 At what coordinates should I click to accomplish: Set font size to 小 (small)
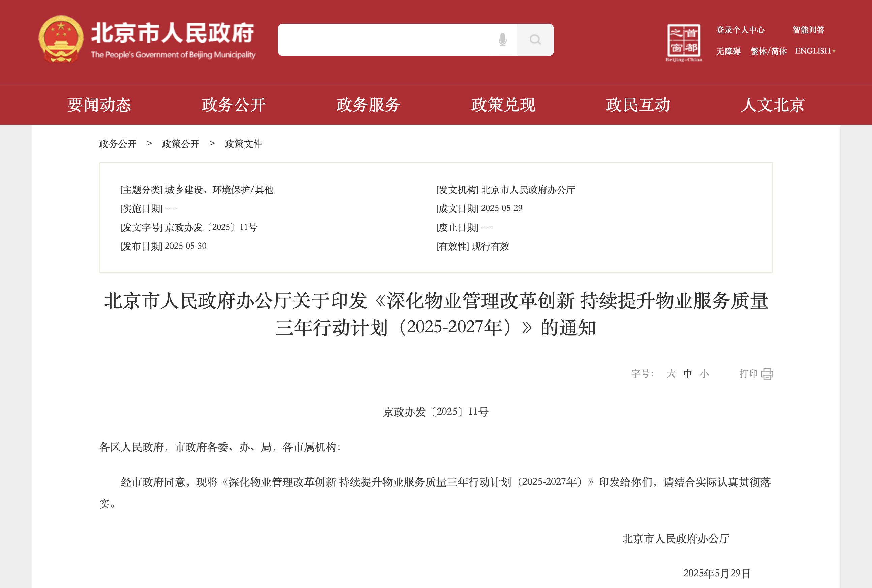(x=704, y=374)
